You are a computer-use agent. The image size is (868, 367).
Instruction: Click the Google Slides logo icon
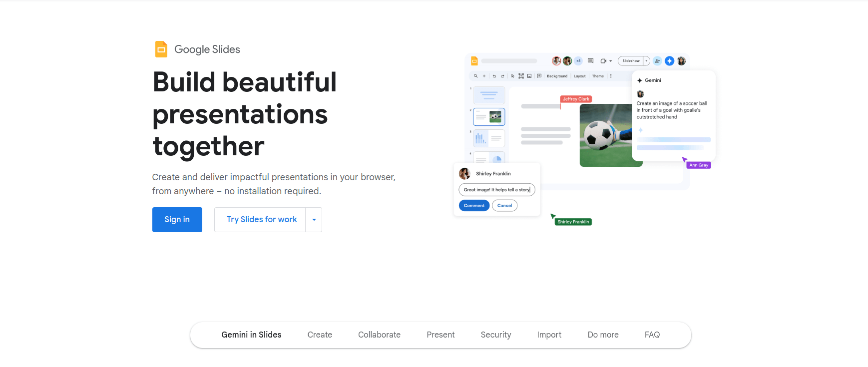[x=161, y=49]
